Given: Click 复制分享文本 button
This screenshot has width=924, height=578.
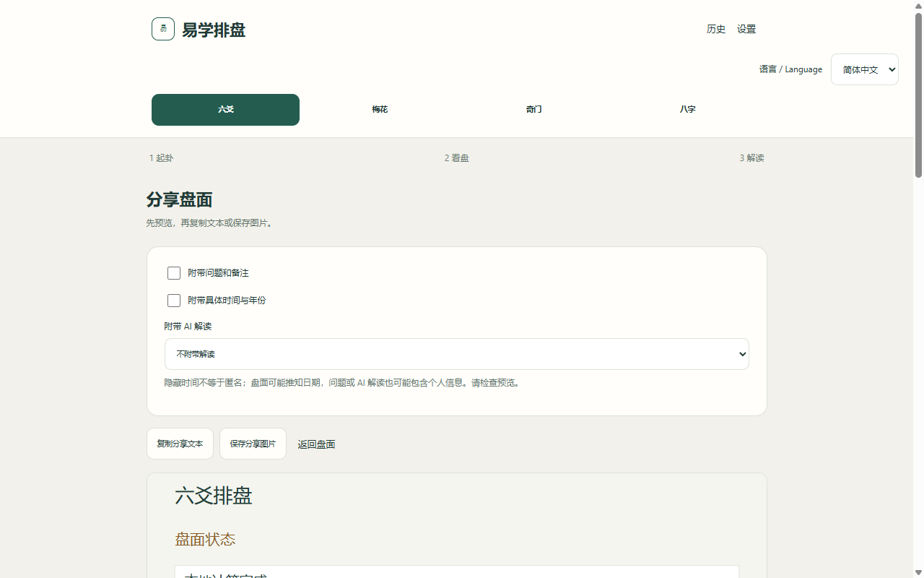Looking at the screenshot, I should pos(180,444).
